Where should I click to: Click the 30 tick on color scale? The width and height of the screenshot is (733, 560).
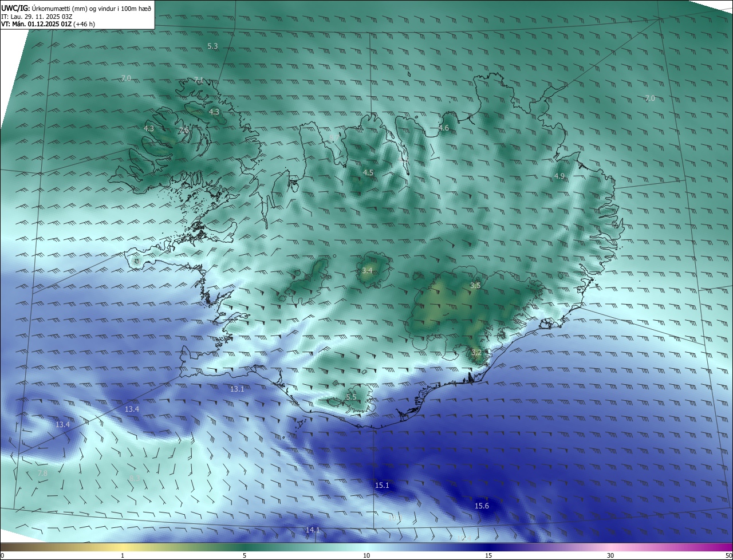610,556
